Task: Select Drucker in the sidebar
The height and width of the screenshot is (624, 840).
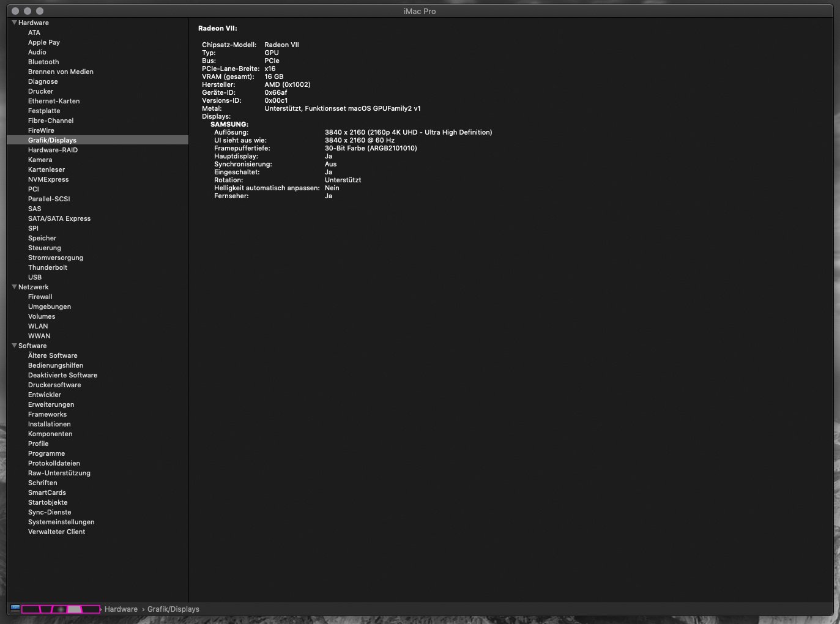Action: point(40,91)
